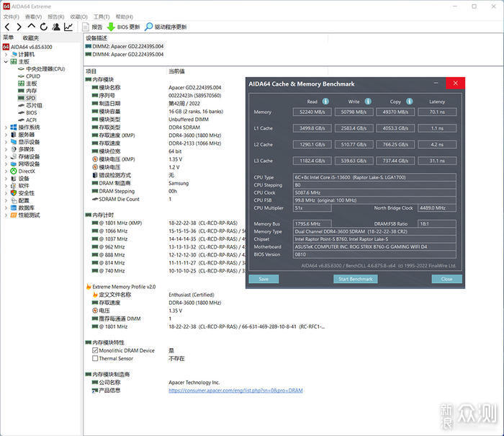
Task: Expand the operating system tree node
Action: coord(6,128)
